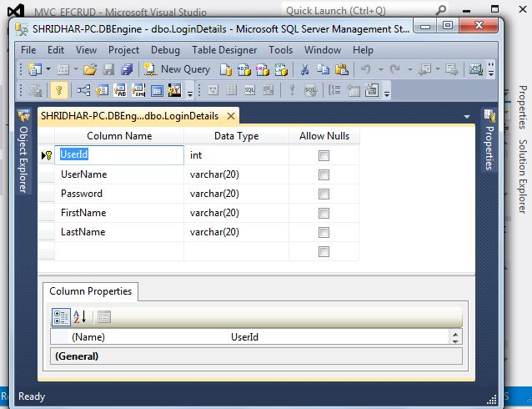Click the Manage XML Indexes icon
This screenshot has height=409, width=532.
point(138,90)
